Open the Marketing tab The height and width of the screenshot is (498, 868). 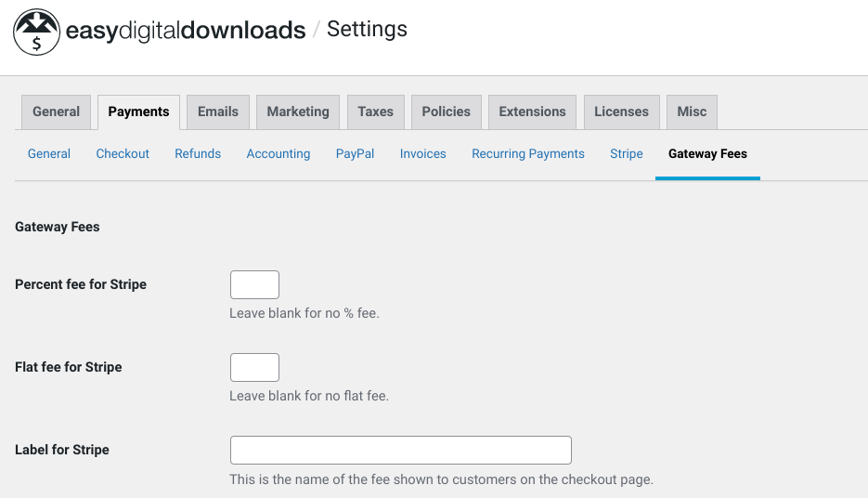[x=298, y=111]
